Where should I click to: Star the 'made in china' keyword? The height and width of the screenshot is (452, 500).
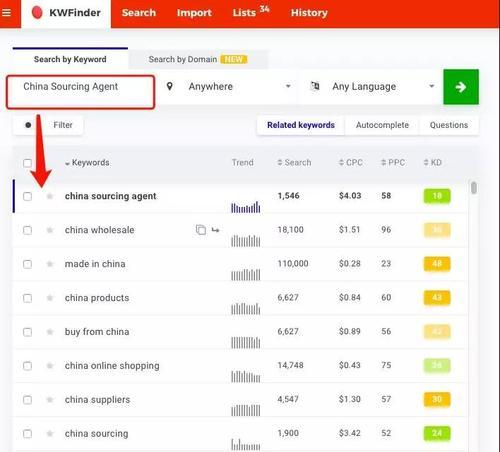[x=50, y=264]
